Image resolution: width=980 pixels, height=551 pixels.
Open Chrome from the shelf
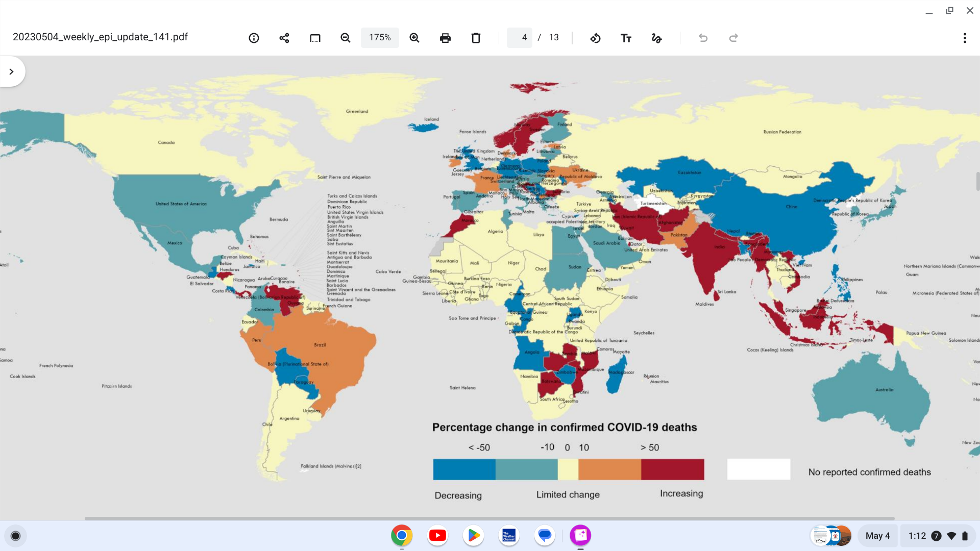click(x=402, y=535)
